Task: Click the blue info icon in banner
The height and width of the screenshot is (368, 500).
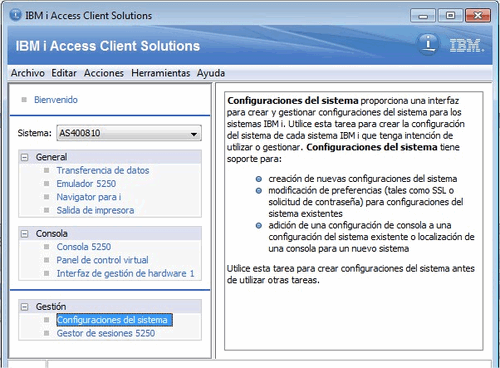Action: [428, 44]
